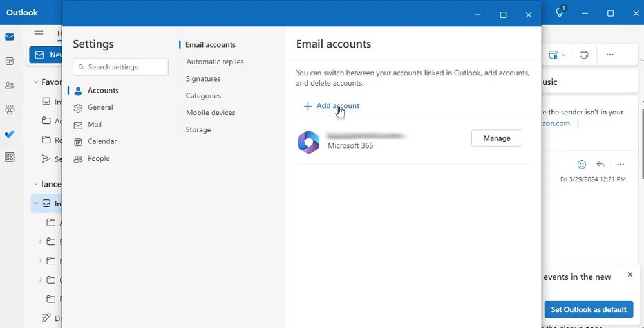Open Calendar from the left app rail
The image size is (644, 328).
click(10, 61)
